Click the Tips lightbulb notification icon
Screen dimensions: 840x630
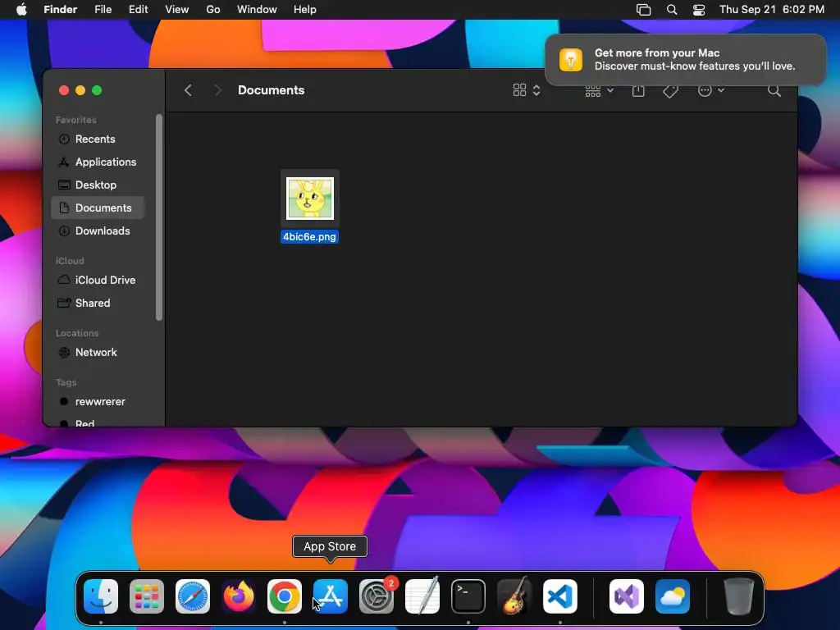point(571,59)
